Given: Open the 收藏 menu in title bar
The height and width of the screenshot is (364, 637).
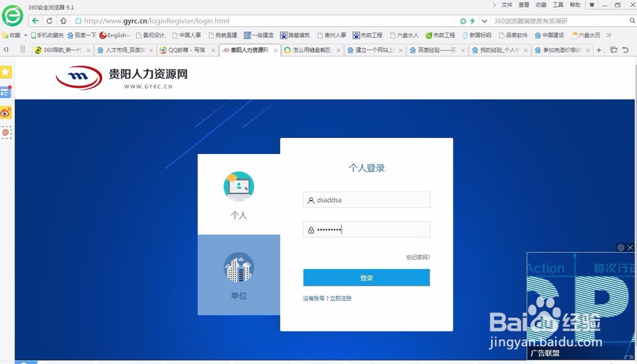Looking at the screenshot, I should pyautogui.click(x=541, y=5).
